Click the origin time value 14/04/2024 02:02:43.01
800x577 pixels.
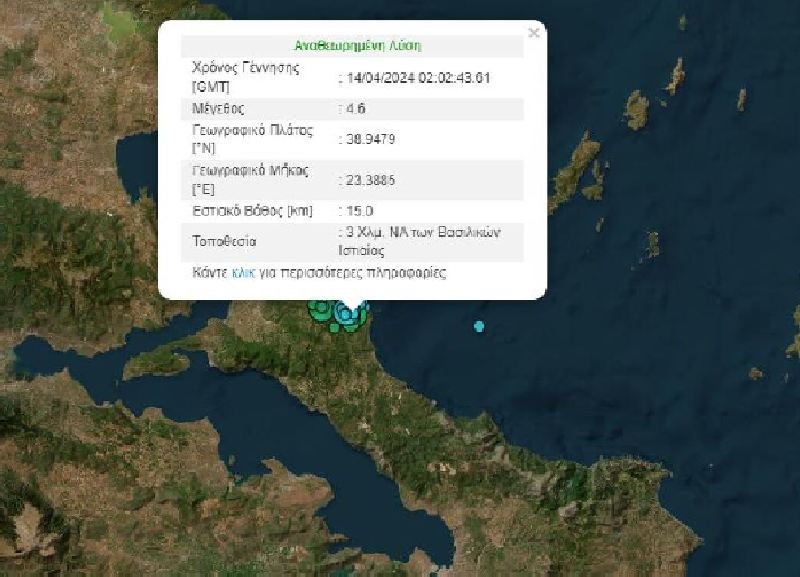point(418,76)
